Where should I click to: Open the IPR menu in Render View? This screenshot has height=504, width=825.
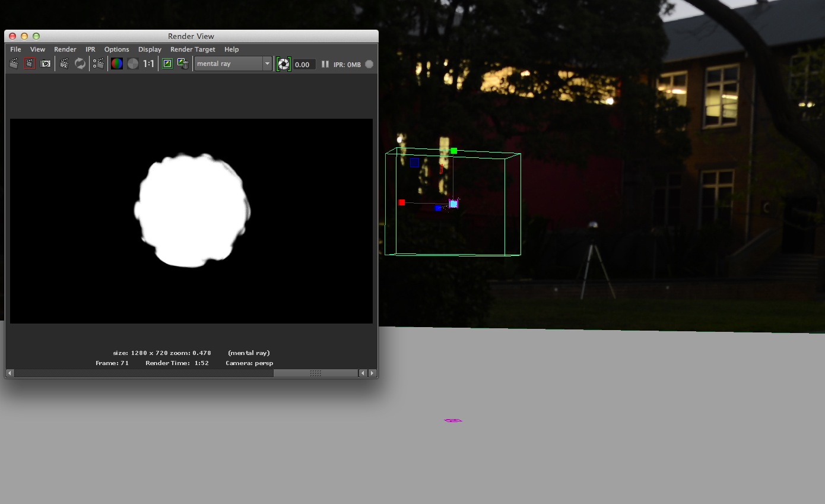90,49
